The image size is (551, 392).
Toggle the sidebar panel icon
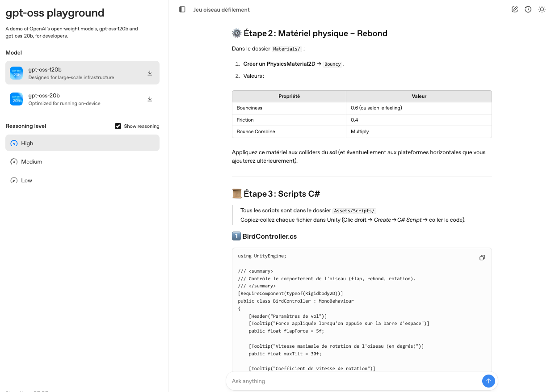click(182, 9)
